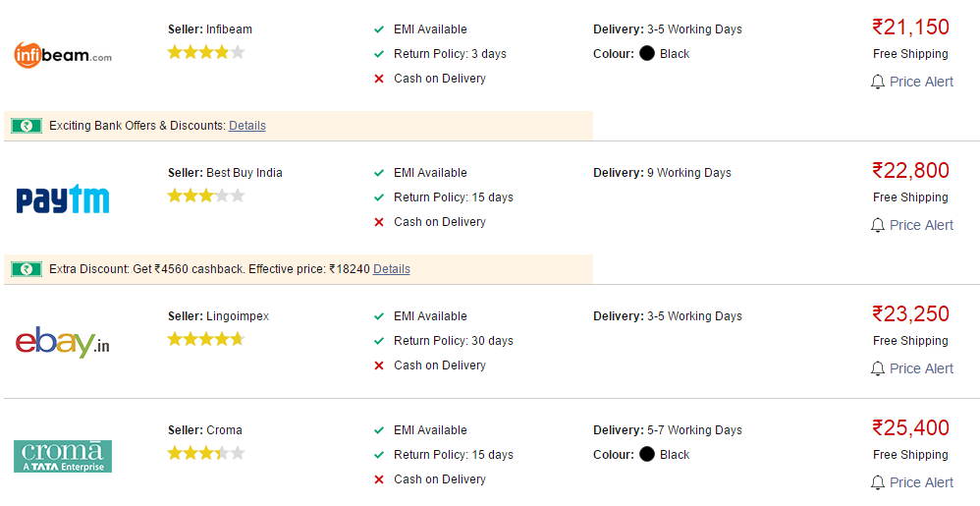Open the Paytm store logo
Image resolution: width=980 pixels, height=506 pixels.
coord(63,198)
